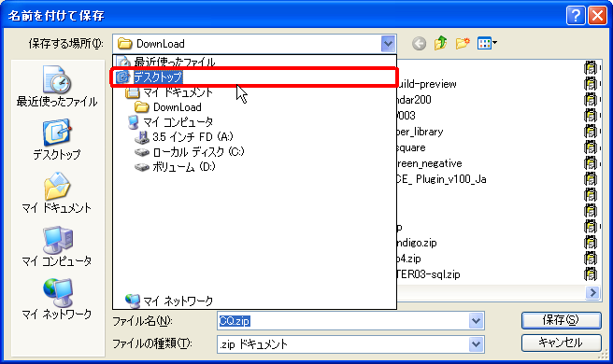Open デスクトップ in the left places bar
The image size is (613, 364).
(x=57, y=140)
